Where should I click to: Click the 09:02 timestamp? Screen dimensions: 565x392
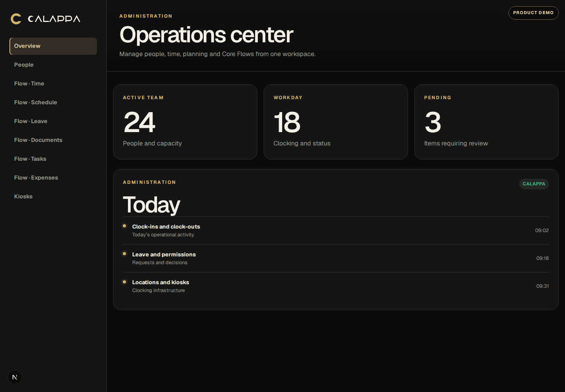[x=542, y=230]
